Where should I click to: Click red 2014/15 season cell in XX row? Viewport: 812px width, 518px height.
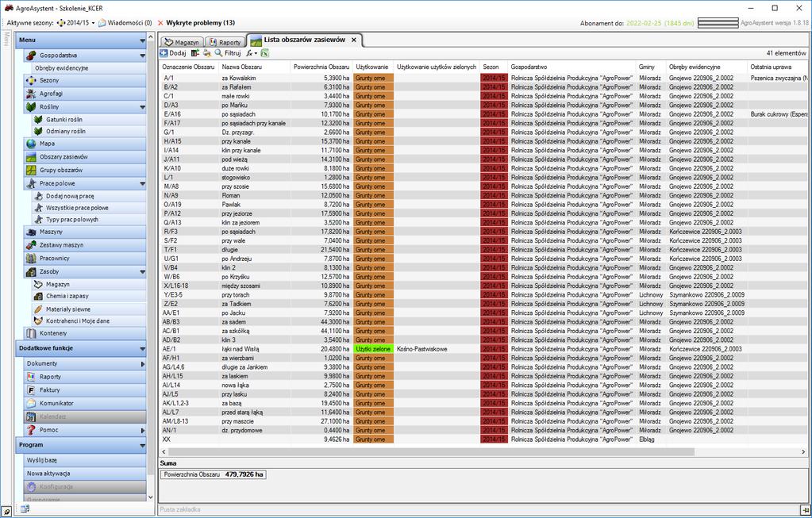494,439
